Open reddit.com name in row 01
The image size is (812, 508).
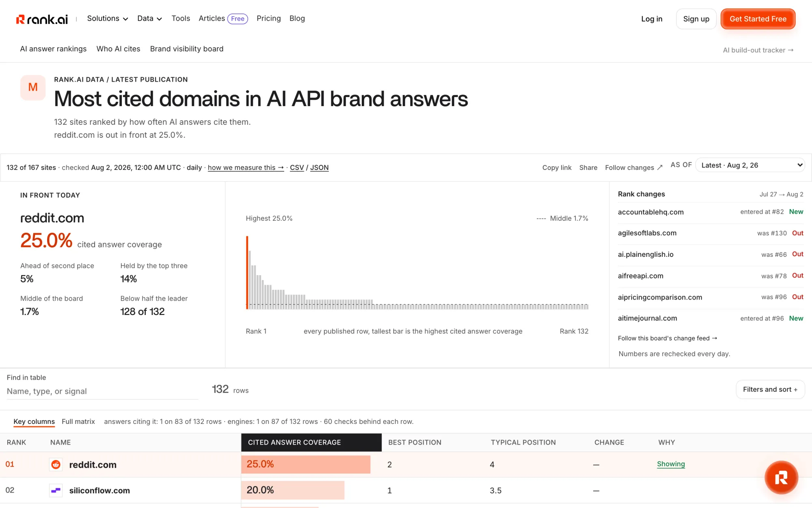(x=93, y=465)
